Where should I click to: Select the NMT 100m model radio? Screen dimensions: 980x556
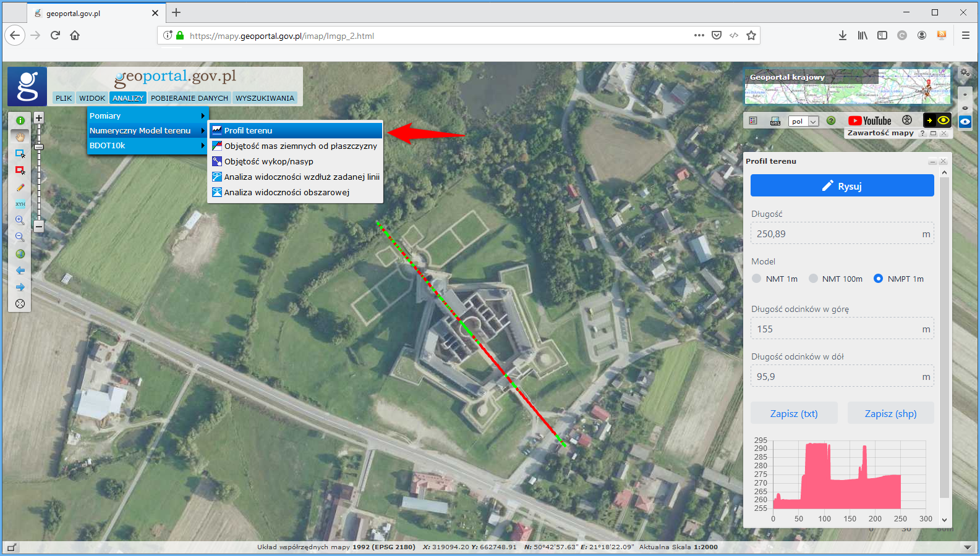click(813, 279)
